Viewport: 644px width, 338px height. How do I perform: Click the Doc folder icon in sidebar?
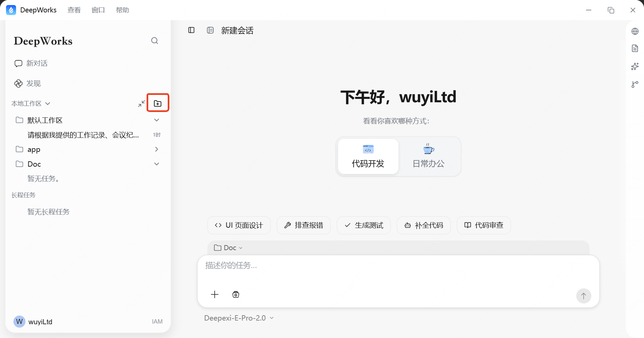[19, 164]
